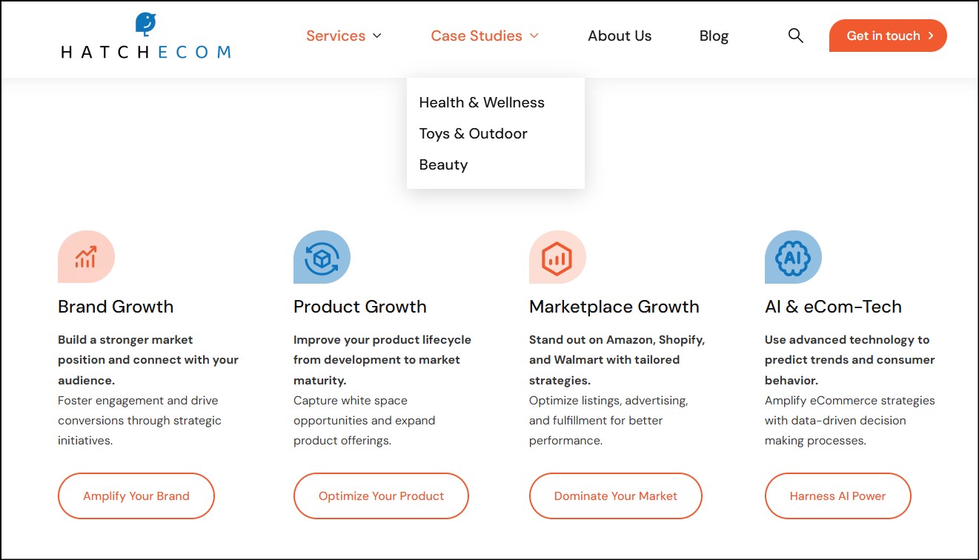Click the Marketplace Growth hexagon icon
Screen dimensions: 979x560
557,257
